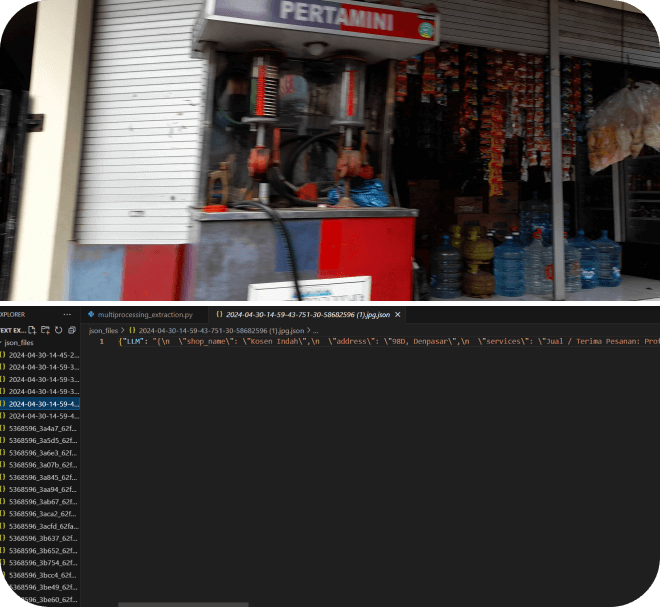Open Explorer's three-dot more actions menu
Image resolution: width=660 pixels, height=607 pixels.
pos(68,314)
